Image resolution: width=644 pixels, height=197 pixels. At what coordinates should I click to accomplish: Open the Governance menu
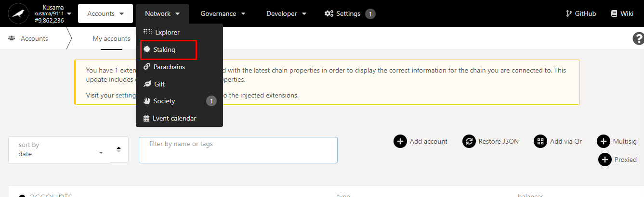223,13
